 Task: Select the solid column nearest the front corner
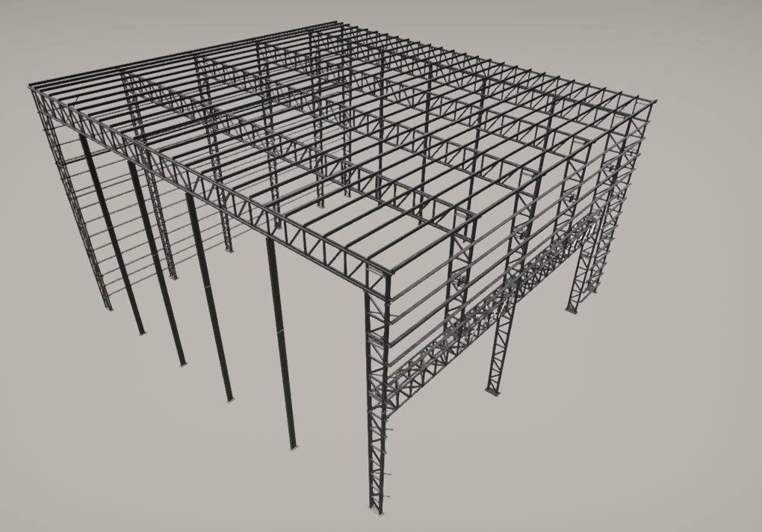tap(282, 344)
